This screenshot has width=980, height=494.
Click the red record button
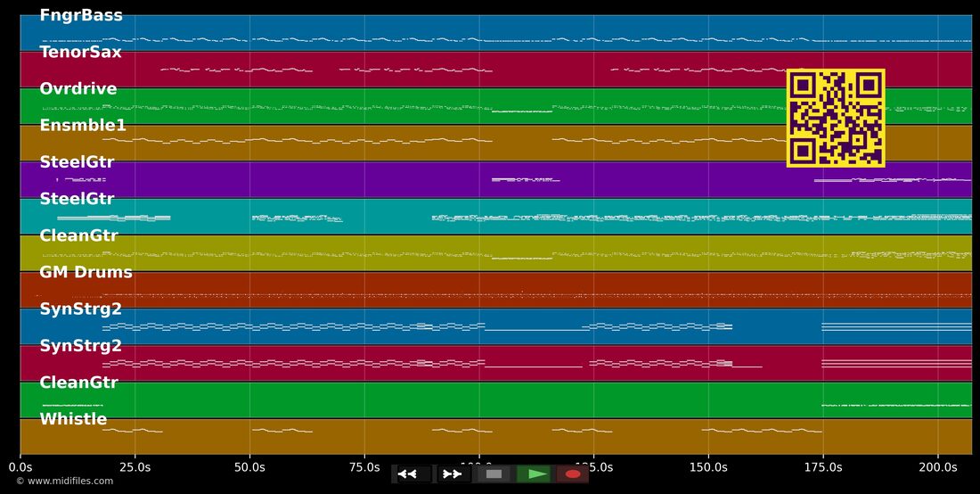click(573, 474)
